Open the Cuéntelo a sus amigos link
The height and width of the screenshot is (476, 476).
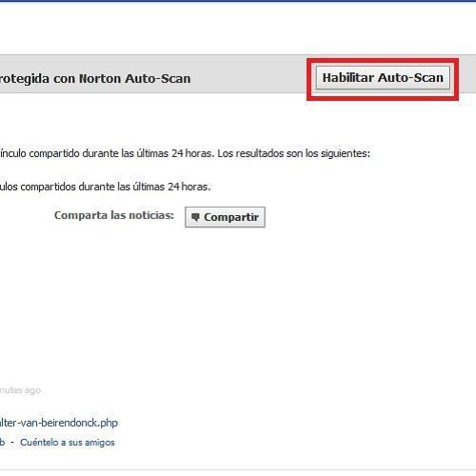(68, 443)
